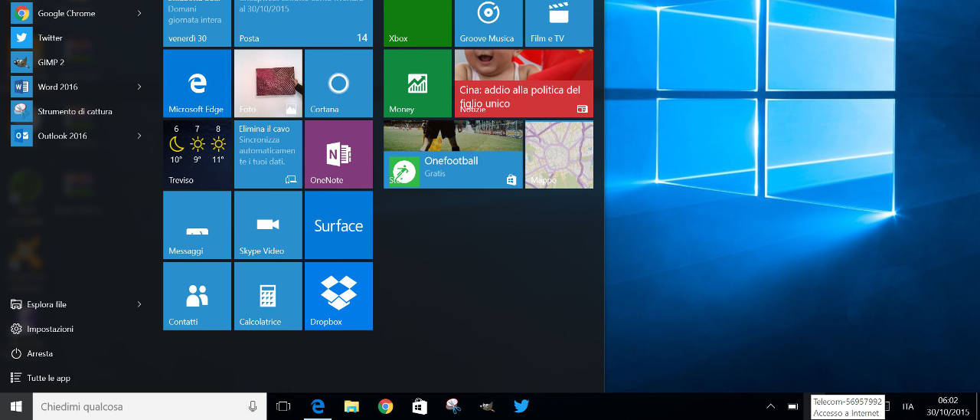
Task: Open the Money tile
Action: tap(417, 84)
